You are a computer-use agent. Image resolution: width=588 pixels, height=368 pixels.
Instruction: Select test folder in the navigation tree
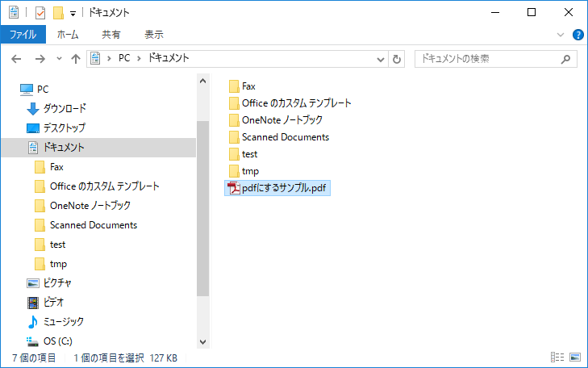[57, 245]
